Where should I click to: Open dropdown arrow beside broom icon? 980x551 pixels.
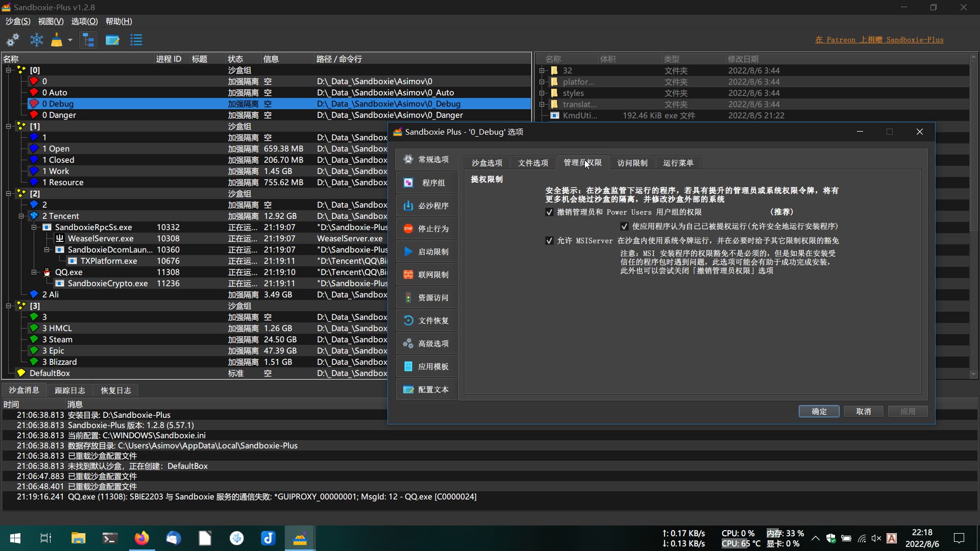(x=70, y=40)
